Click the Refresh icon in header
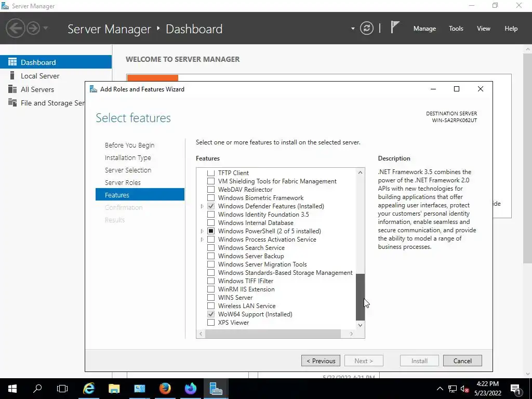Image resolution: width=532 pixels, height=399 pixels. 367,28
